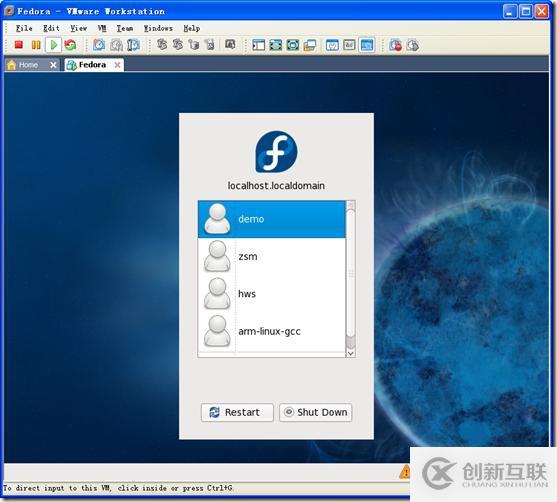This screenshot has height=502, width=557.
Task: Toggle the sidebar with show/hide sidebar icon
Action: coord(258,45)
